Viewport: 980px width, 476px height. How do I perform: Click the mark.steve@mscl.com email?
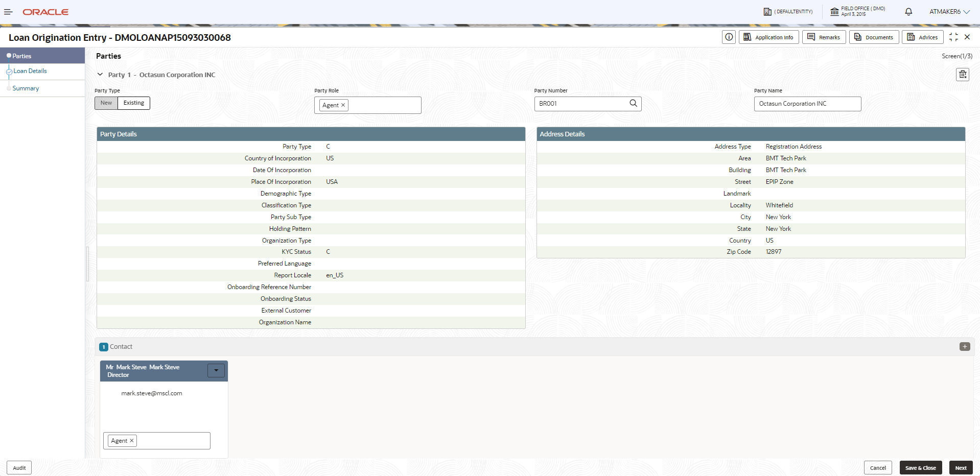point(152,393)
